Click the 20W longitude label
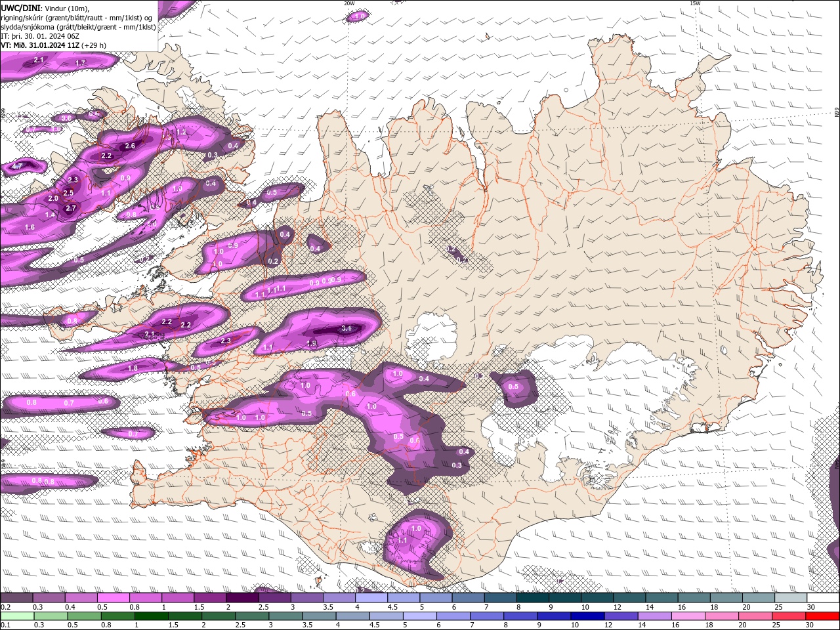Viewport: 840px width, 630px height. [350, 3]
